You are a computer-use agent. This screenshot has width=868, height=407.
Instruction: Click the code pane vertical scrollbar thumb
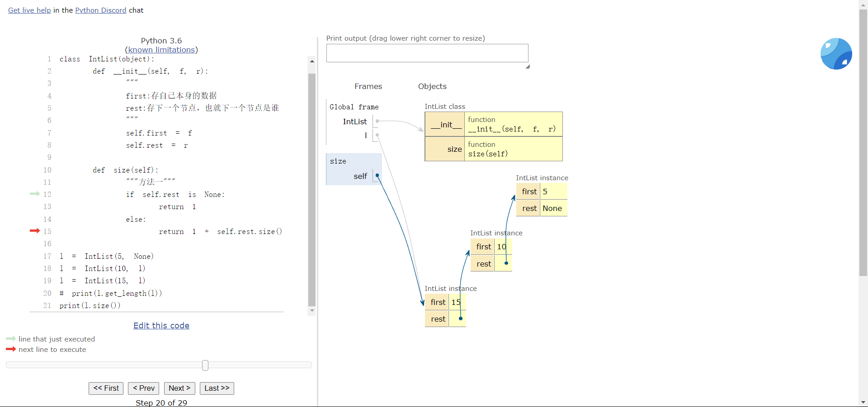312,190
